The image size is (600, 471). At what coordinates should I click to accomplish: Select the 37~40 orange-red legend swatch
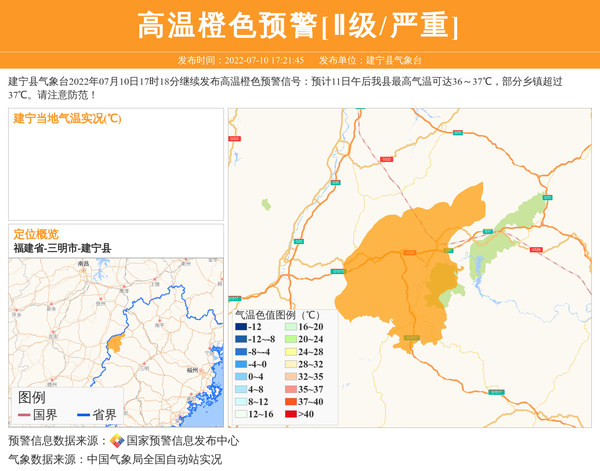coord(289,402)
